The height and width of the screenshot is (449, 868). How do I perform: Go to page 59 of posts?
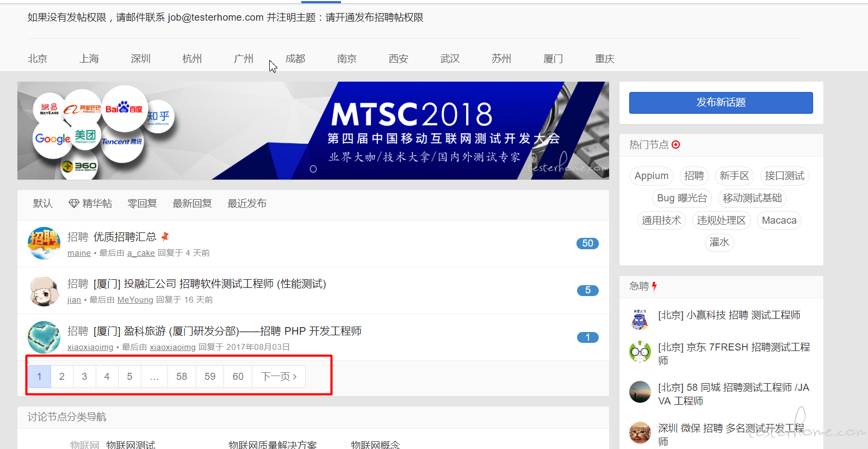[210, 377]
